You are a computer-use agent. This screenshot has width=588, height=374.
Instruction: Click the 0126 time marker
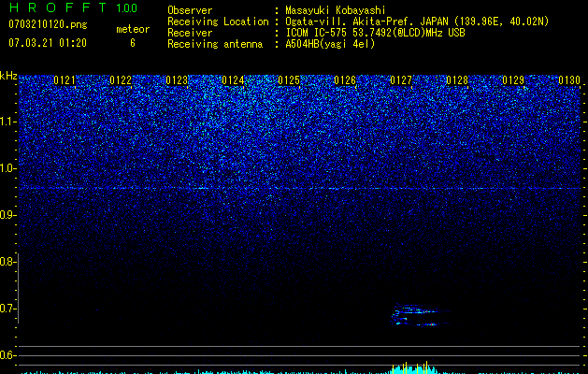[x=345, y=80]
